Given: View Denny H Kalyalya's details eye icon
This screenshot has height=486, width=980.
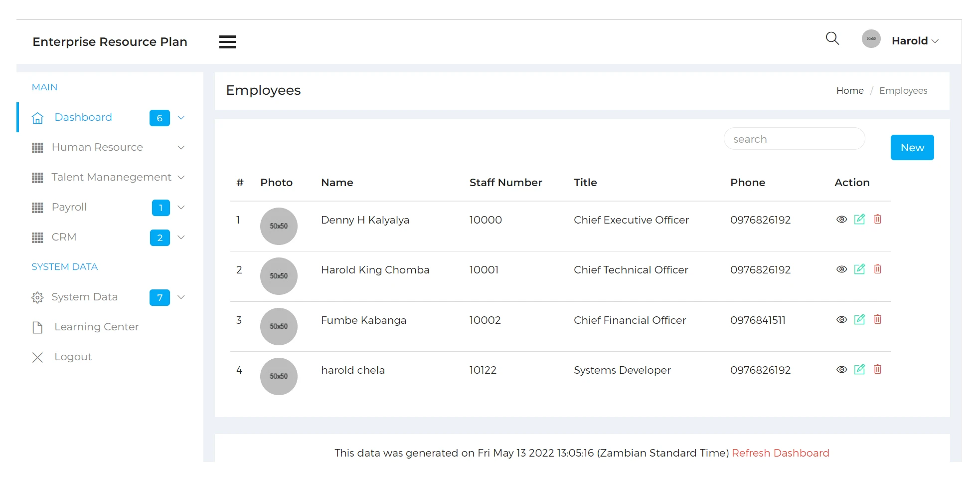Looking at the screenshot, I should coord(841,219).
